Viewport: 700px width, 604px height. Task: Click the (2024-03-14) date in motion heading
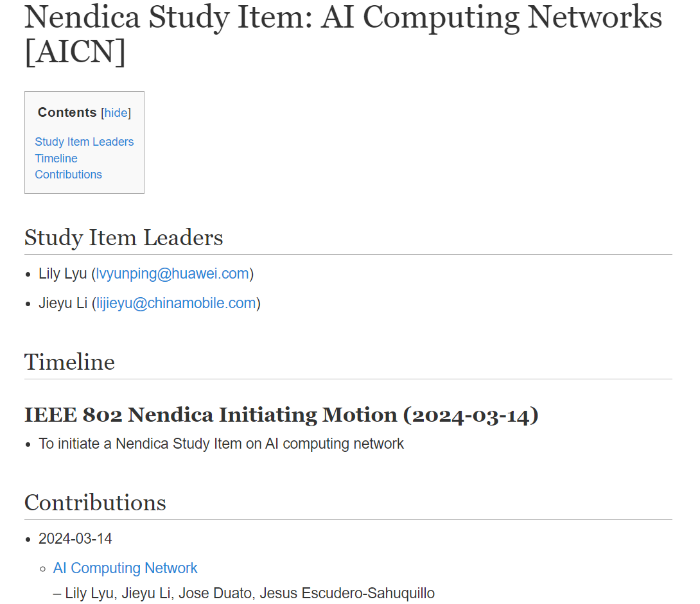(471, 415)
